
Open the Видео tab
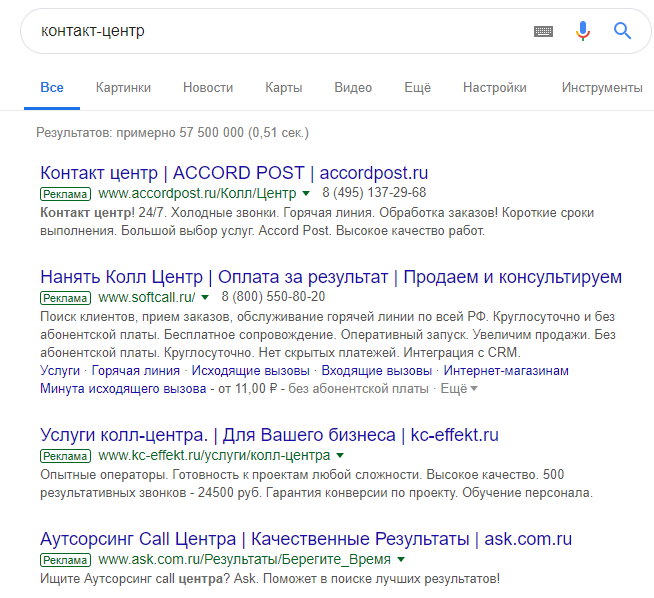point(353,88)
